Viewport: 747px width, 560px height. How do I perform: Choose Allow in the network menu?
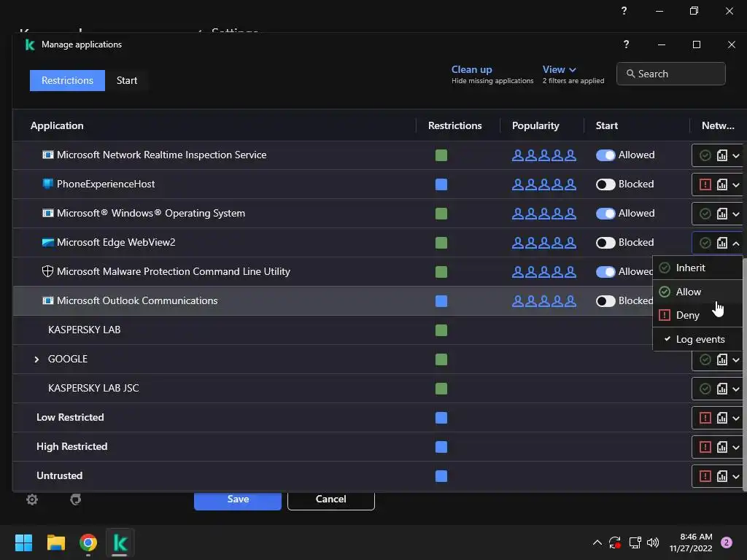click(x=697, y=292)
